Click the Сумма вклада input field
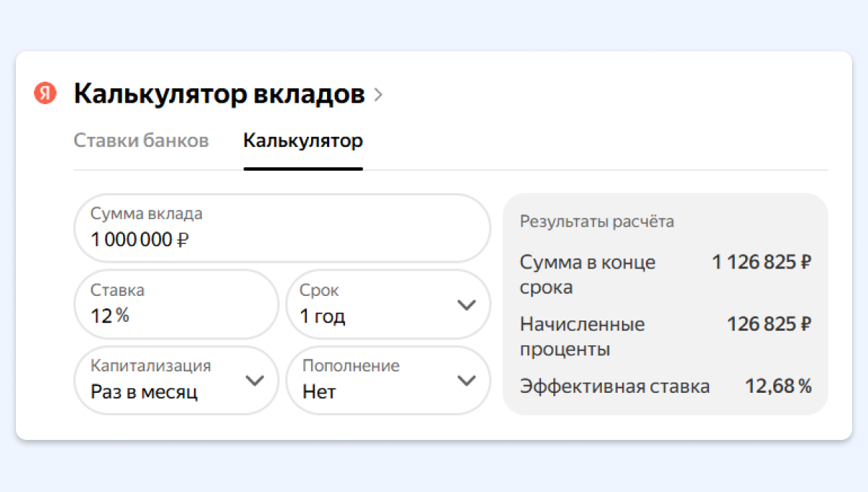 click(x=282, y=228)
